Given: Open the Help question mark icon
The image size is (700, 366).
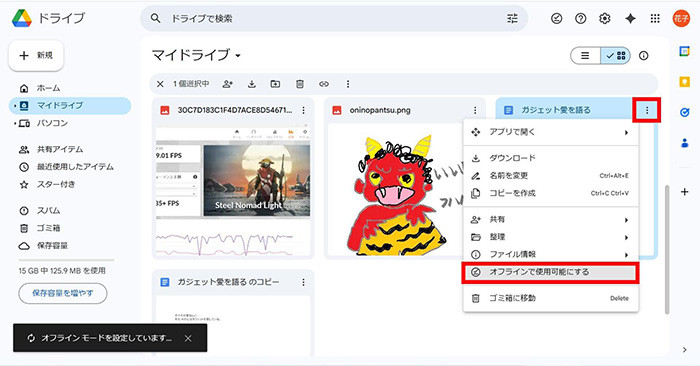Looking at the screenshot, I should [x=580, y=18].
